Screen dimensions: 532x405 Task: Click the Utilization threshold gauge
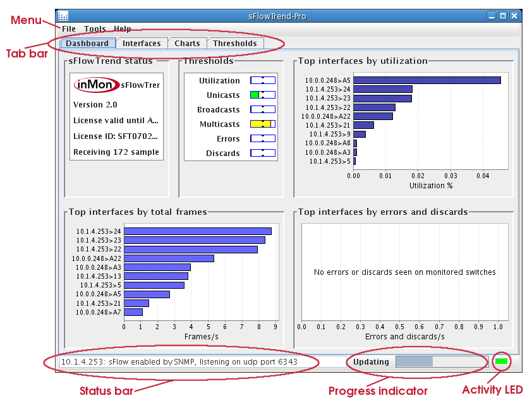pos(263,80)
